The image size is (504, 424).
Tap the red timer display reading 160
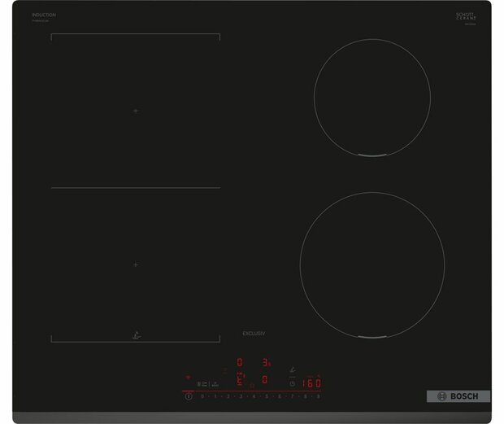pos(311,383)
